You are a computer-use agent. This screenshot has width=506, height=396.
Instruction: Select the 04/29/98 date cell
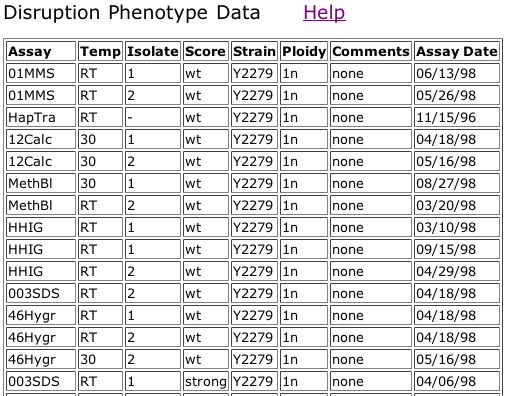coord(457,271)
